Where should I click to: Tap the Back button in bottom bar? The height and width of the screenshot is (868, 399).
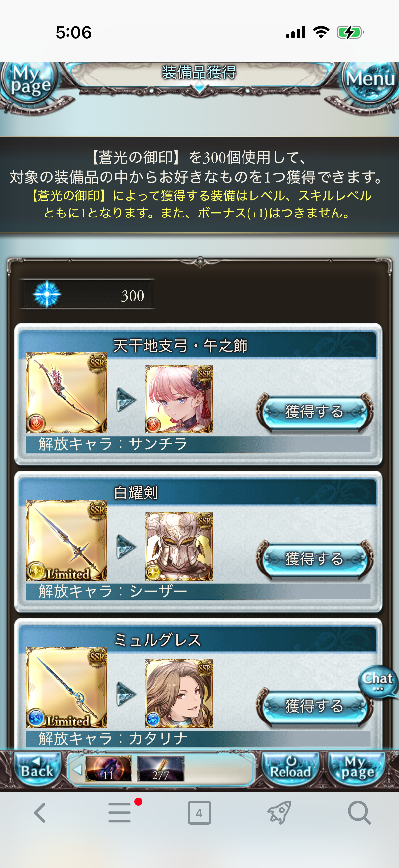pos(37,767)
